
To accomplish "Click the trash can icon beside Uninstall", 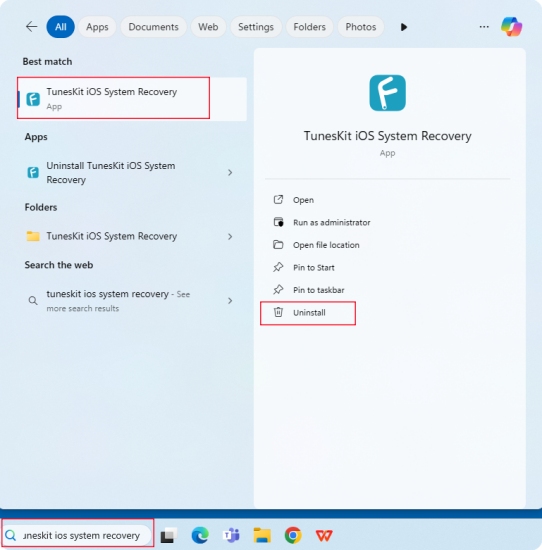I will (278, 312).
